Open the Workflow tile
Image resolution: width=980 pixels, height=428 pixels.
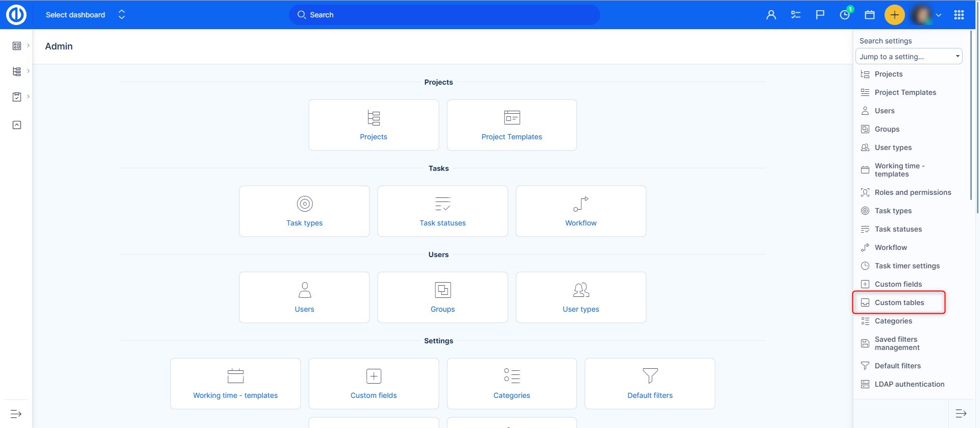tap(581, 211)
